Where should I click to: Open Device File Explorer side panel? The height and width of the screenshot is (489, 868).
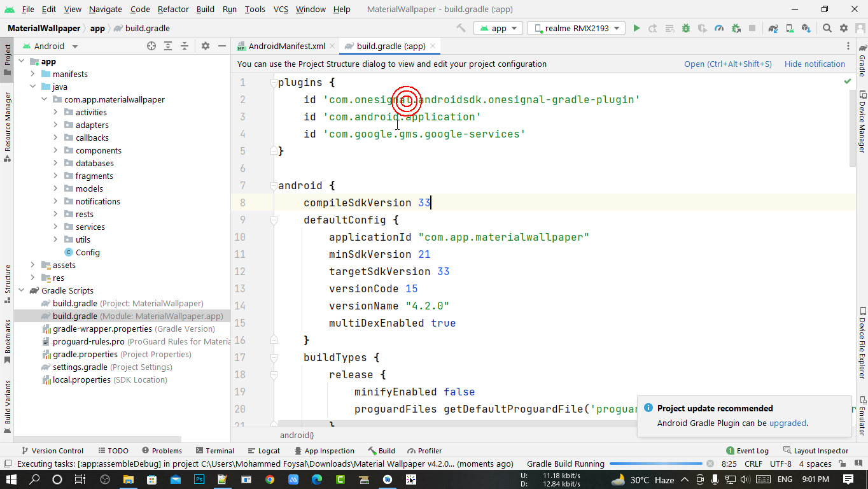[862, 344]
